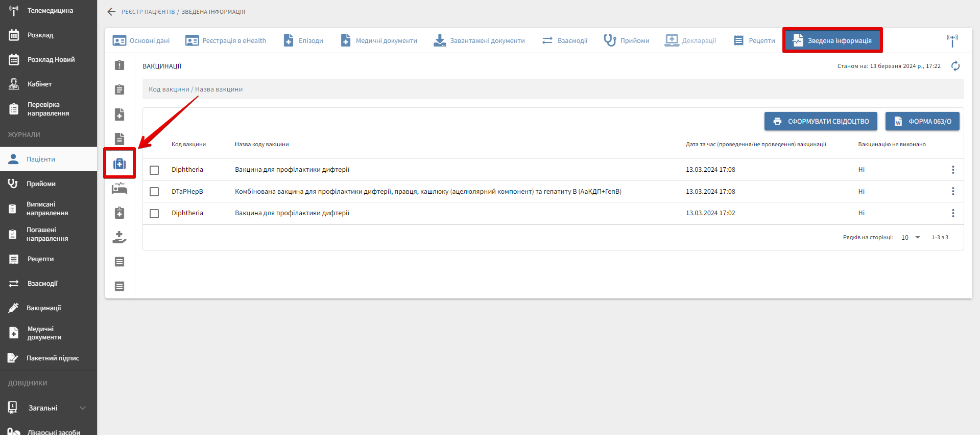The width and height of the screenshot is (980, 435).
Task: Check the first Diphtheria vaccine checkbox
Action: [x=154, y=170]
